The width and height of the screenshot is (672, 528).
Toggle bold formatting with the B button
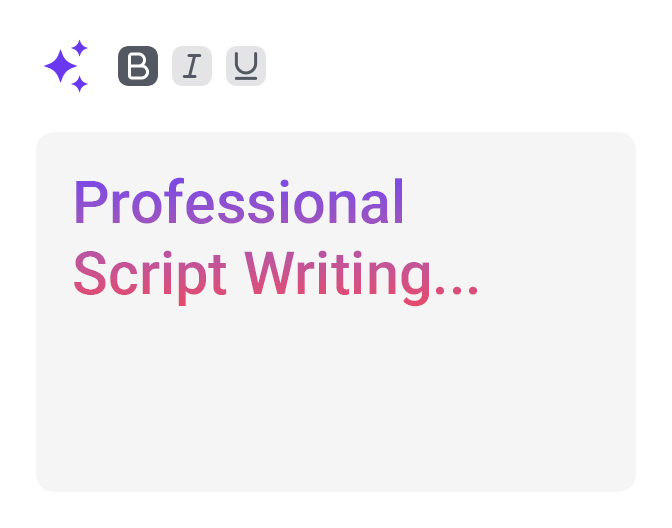(138, 66)
